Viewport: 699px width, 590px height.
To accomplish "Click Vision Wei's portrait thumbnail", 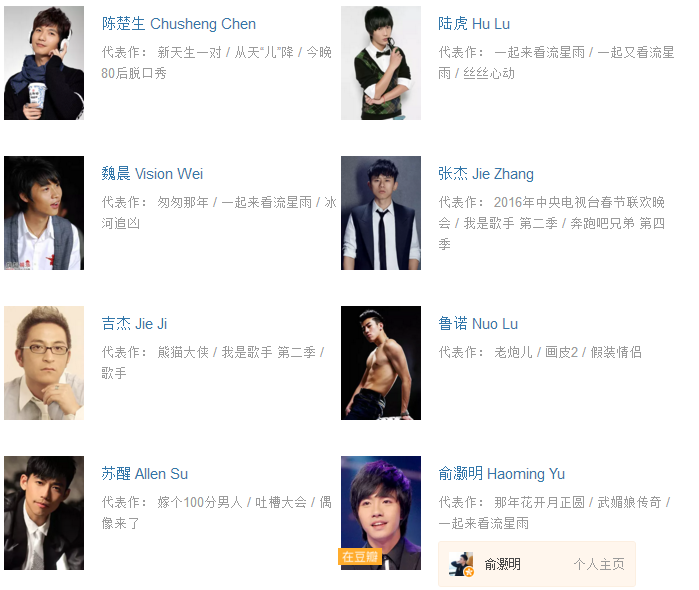I will [44, 213].
